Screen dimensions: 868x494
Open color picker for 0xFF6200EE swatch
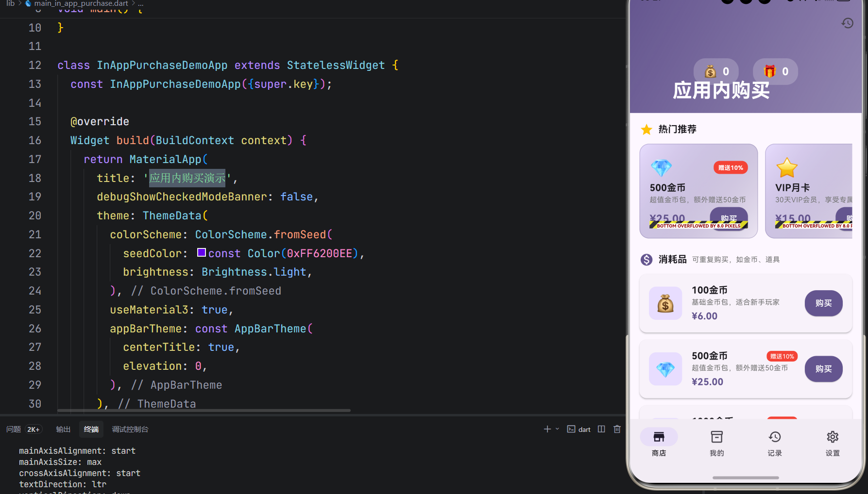(202, 253)
